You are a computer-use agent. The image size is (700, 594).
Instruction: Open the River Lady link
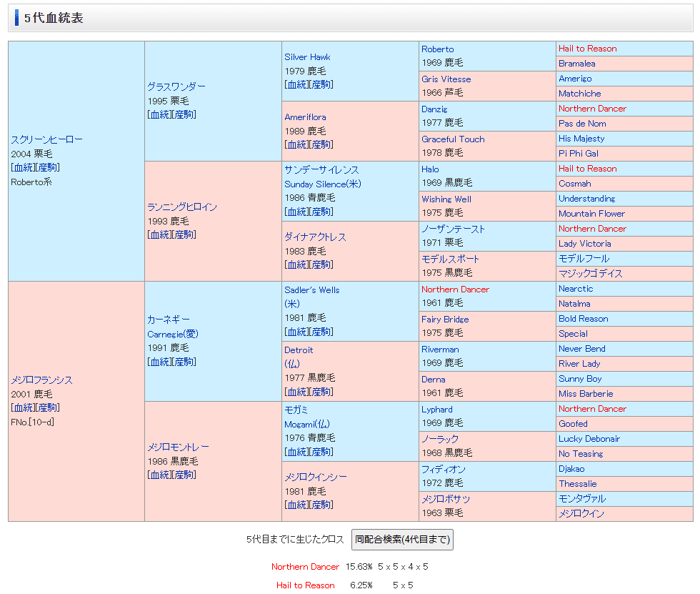[579, 364]
